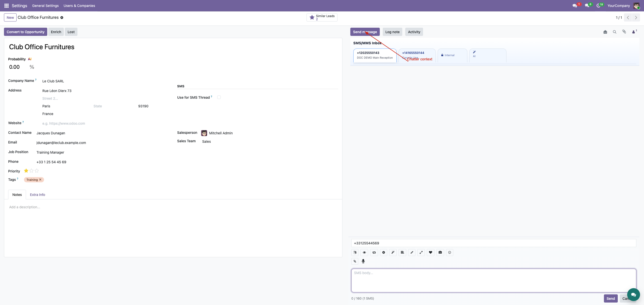Click the magic wand icon in SMS toolbar
This screenshot has width=644, height=305.
[393, 252]
